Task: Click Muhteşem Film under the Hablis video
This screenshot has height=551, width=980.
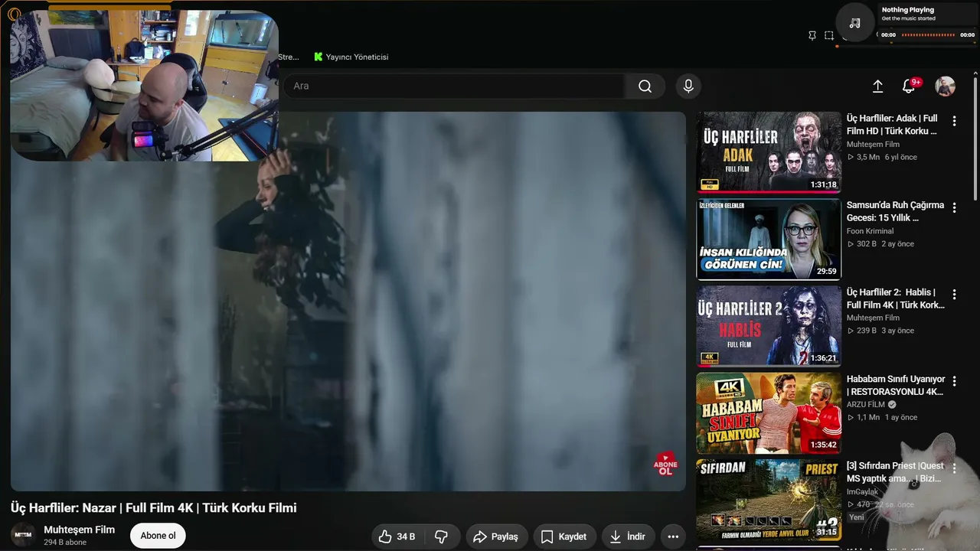Action: pos(873,318)
